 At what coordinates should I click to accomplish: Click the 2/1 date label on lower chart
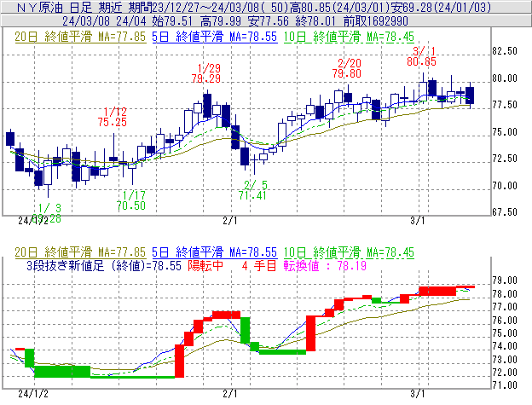[x=230, y=394]
